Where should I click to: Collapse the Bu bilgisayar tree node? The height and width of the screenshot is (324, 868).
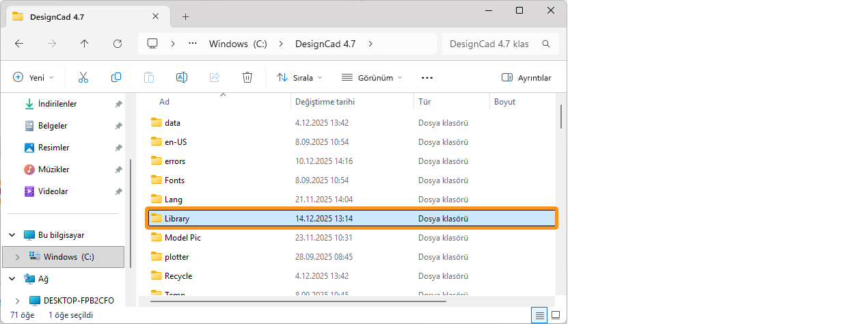(x=12, y=235)
